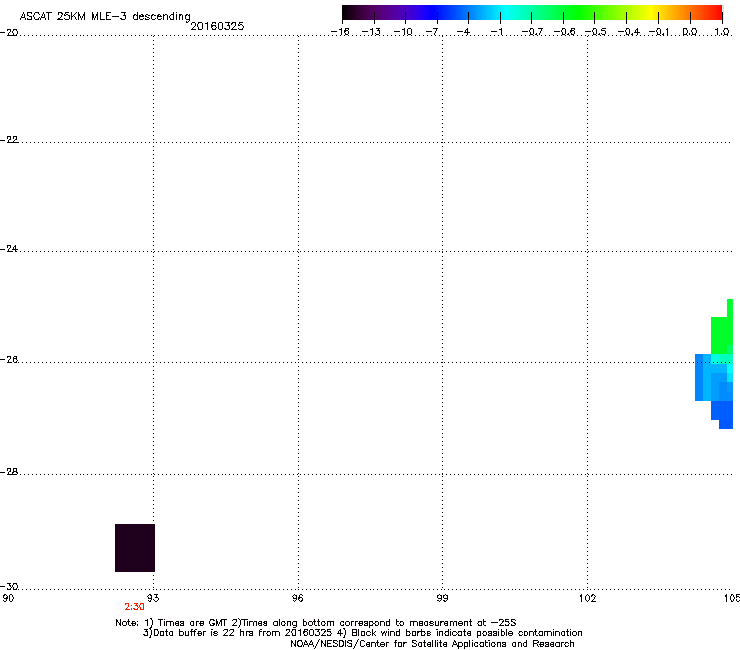Click the -22 latitude axis label

9,140
